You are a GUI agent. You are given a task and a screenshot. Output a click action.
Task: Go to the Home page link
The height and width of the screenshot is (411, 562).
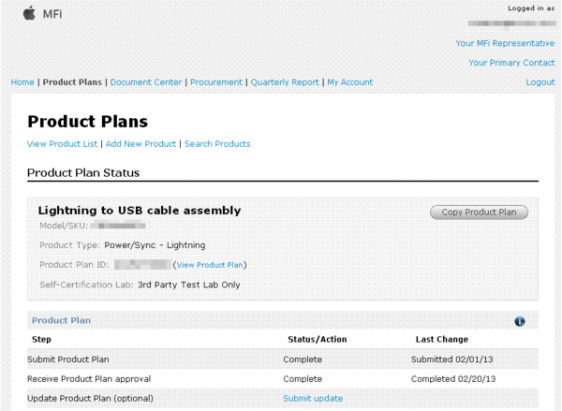(x=22, y=82)
